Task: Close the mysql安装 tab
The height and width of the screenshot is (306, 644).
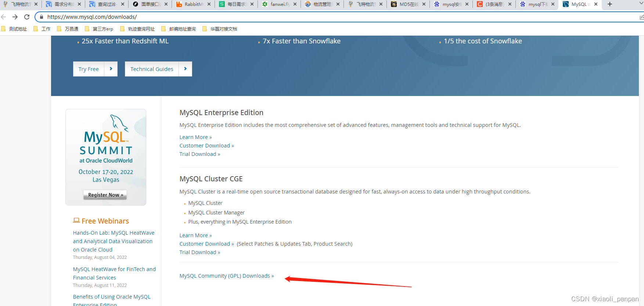Action: [467, 4]
